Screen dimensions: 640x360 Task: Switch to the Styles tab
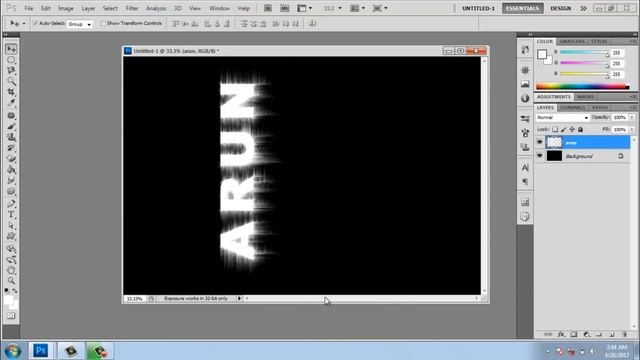tap(599, 42)
